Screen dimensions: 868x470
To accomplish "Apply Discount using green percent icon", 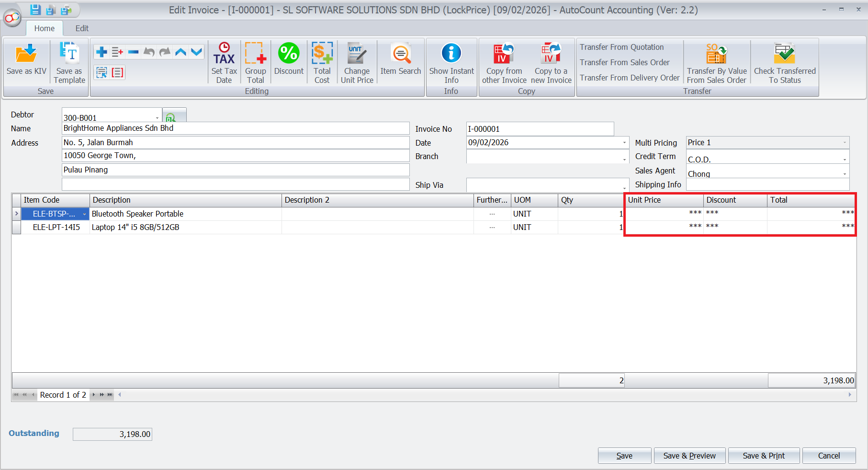I will [289, 59].
